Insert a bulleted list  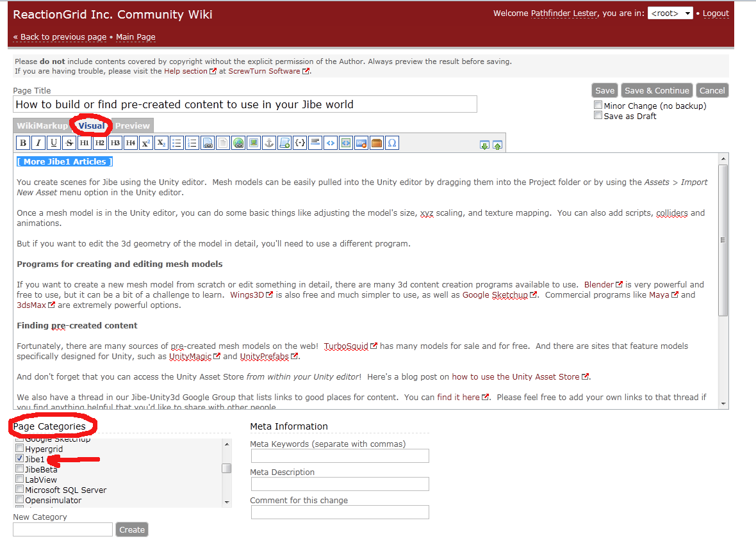pos(177,143)
